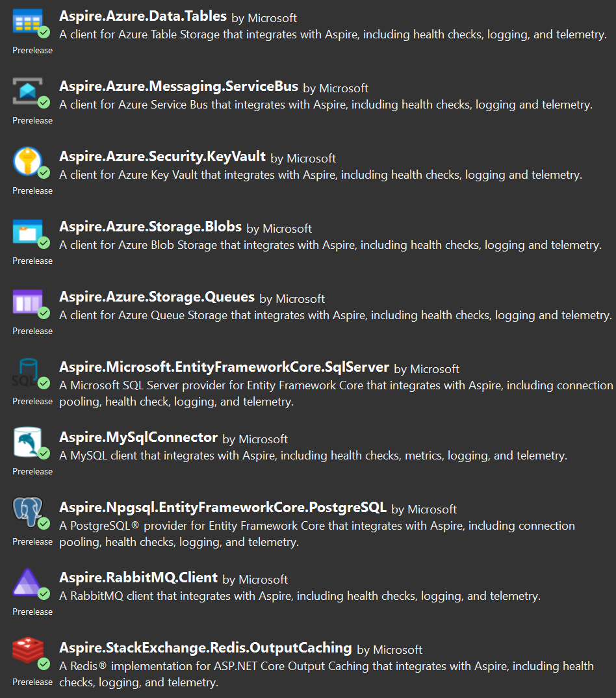Select the Aspire.Npgsql.EntityFrameworkCore.PostgreSQL package title
Viewport: 616px width, 698px height.
click(222, 508)
